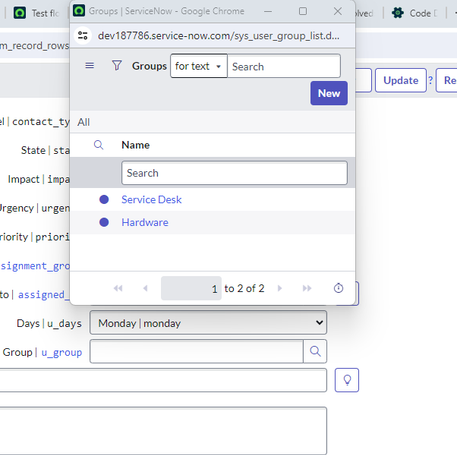Image resolution: width=457 pixels, height=455 pixels.
Task: Click the popup address bar URL
Action: 219,35
